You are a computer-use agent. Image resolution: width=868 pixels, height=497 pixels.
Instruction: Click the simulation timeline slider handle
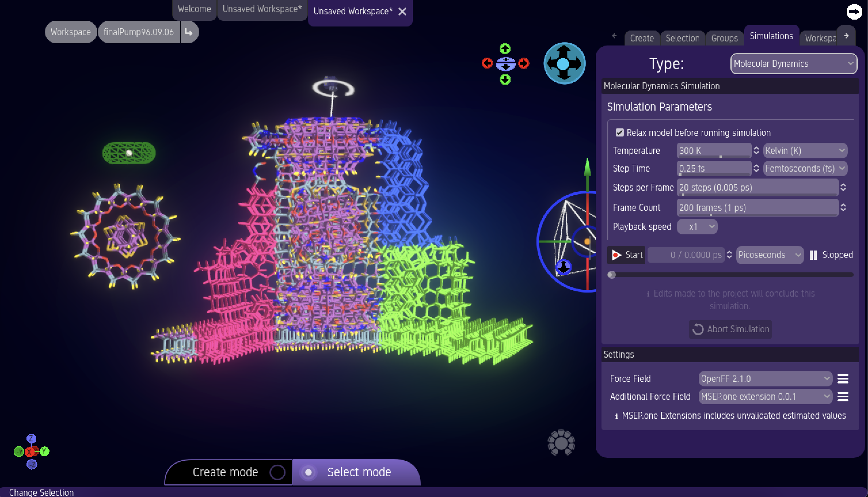[x=612, y=275]
